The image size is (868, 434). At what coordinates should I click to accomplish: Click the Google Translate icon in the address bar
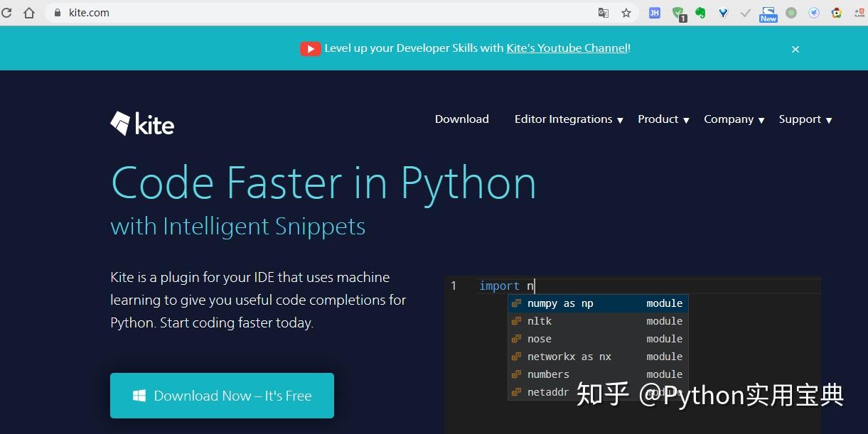(605, 13)
